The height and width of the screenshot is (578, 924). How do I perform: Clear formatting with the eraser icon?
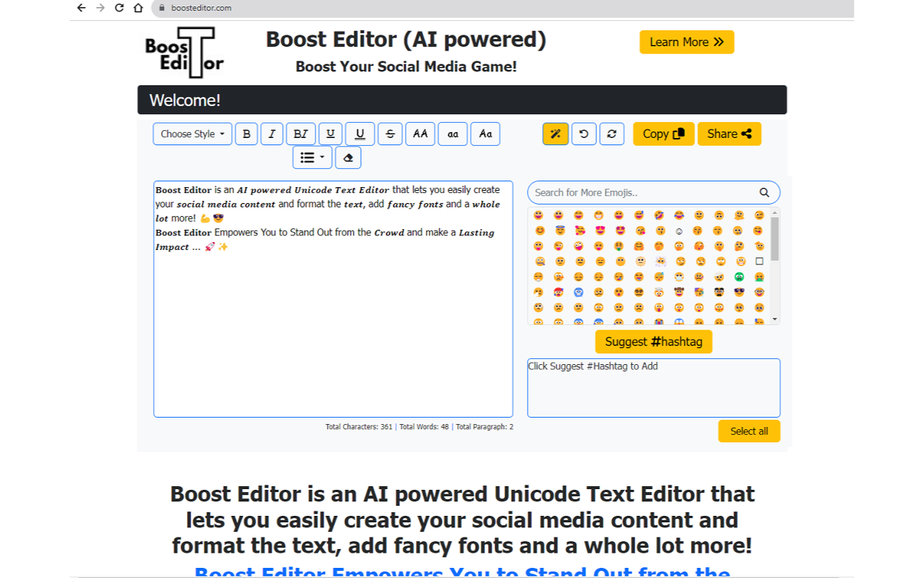point(348,158)
